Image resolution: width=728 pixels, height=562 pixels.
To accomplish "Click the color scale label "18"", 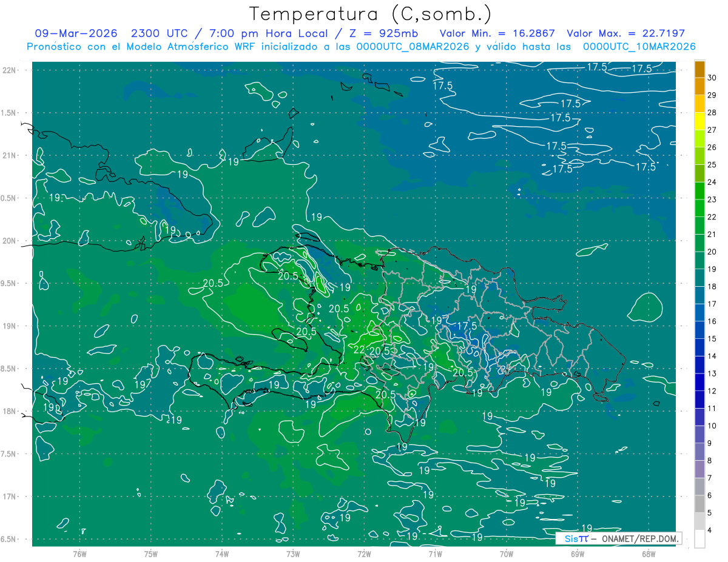I will 712,286.
